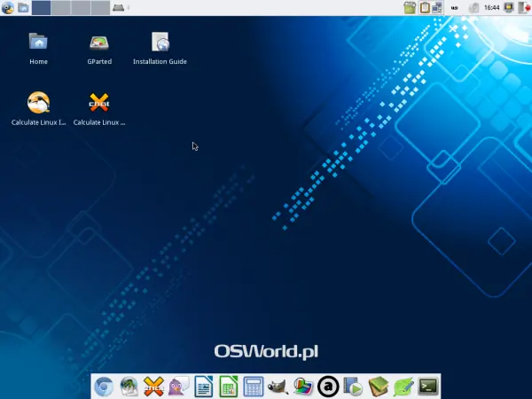Viewport: 532px width, 399px height.
Task: Open the stacked books dock icon
Action: (x=378, y=387)
